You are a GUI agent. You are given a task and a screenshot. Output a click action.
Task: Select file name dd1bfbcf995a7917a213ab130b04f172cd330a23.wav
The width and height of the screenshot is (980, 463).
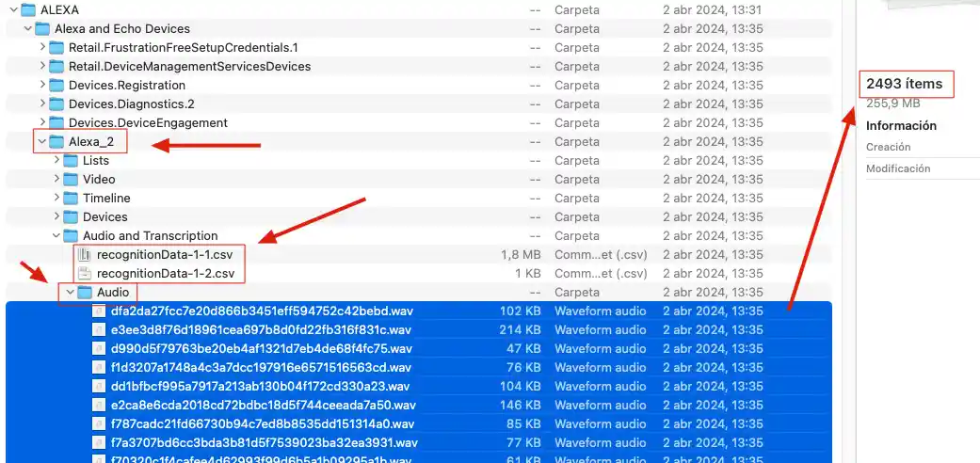pos(261,386)
